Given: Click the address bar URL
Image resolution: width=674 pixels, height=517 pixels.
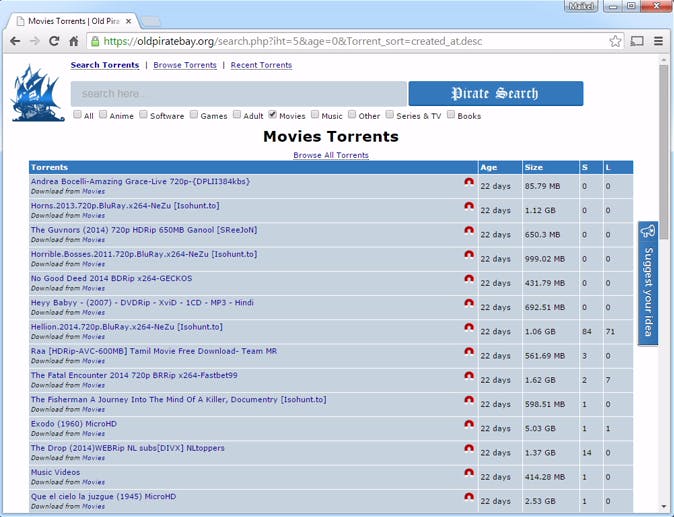Looking at the screenshot, I should pyautogui.click(x=292, y=41).
